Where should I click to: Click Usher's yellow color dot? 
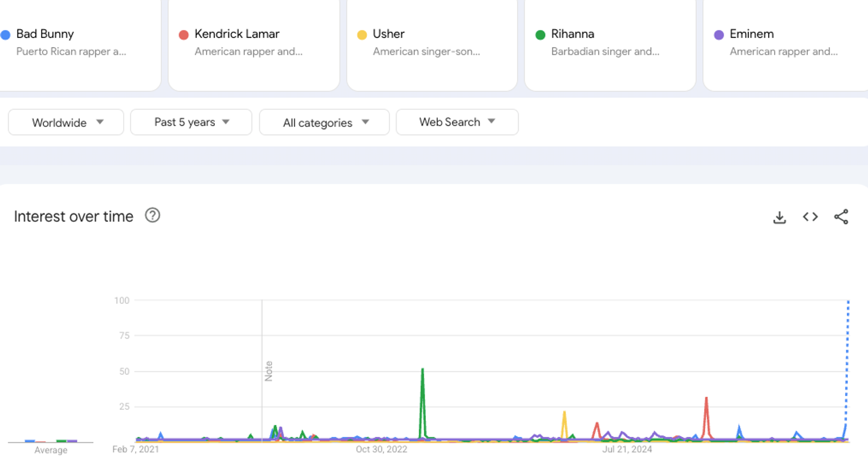click(362, 35)
